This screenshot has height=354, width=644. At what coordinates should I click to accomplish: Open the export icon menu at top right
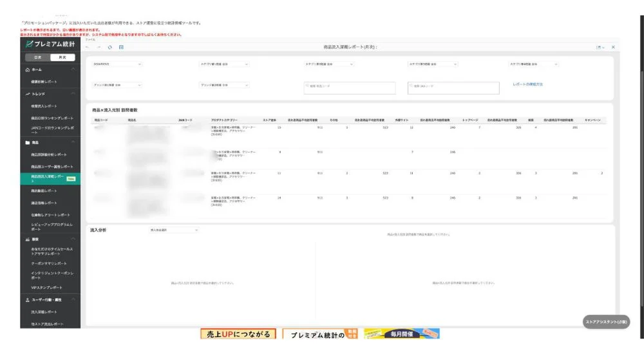pyautogui.click(x=600, y=47)
